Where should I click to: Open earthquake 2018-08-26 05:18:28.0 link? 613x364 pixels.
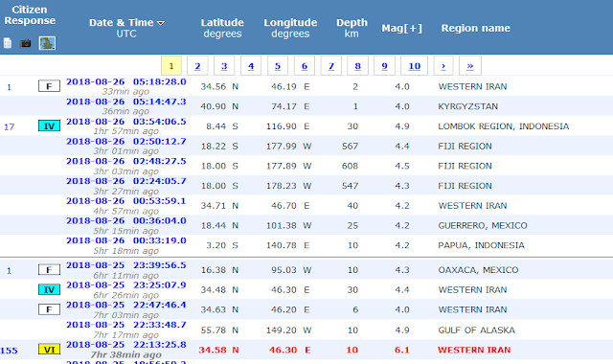pos(125,81)
